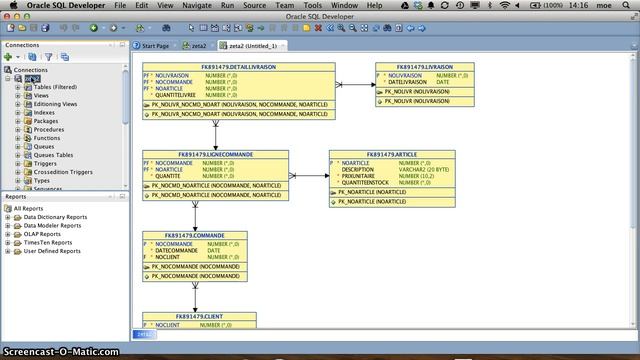640x360 pixels.
Task: Click the New View diagram tool
Action: (x=215, y=28)
